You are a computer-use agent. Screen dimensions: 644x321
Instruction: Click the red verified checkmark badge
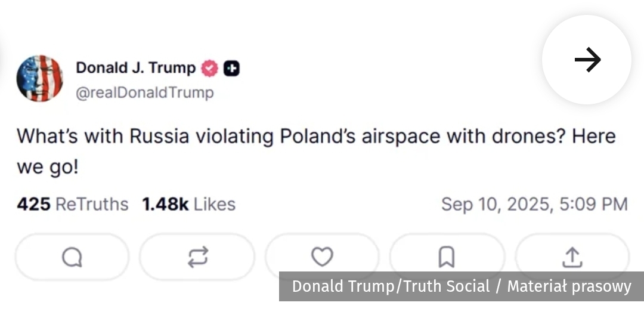209,69
